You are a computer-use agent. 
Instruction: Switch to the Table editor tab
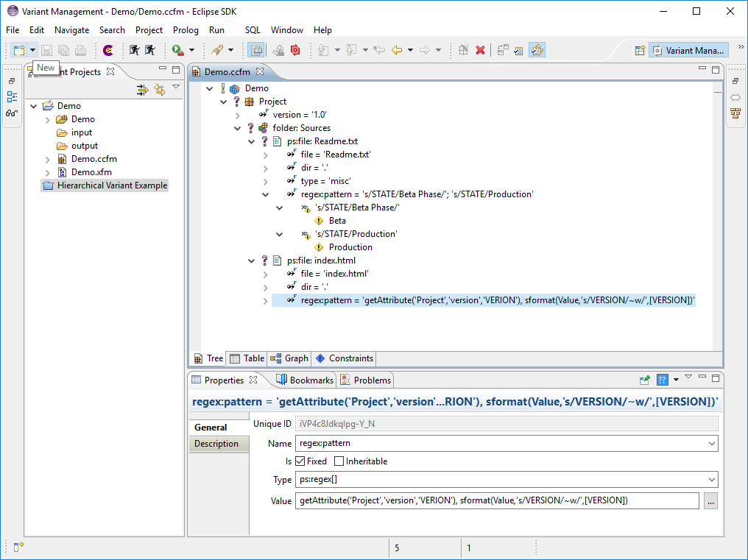coord(247,358)
